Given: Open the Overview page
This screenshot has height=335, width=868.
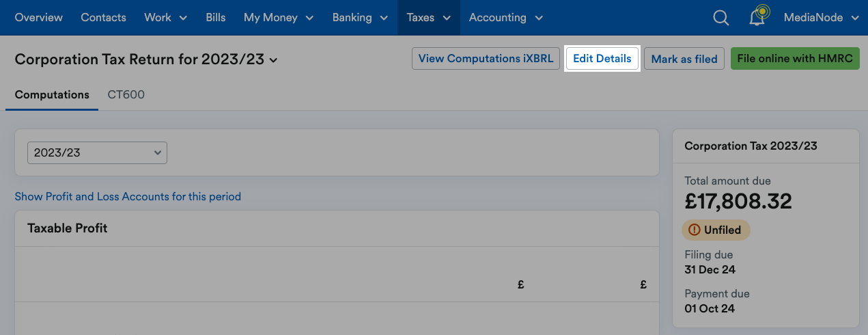Looking at the screenshot, I should coord(38,18).
